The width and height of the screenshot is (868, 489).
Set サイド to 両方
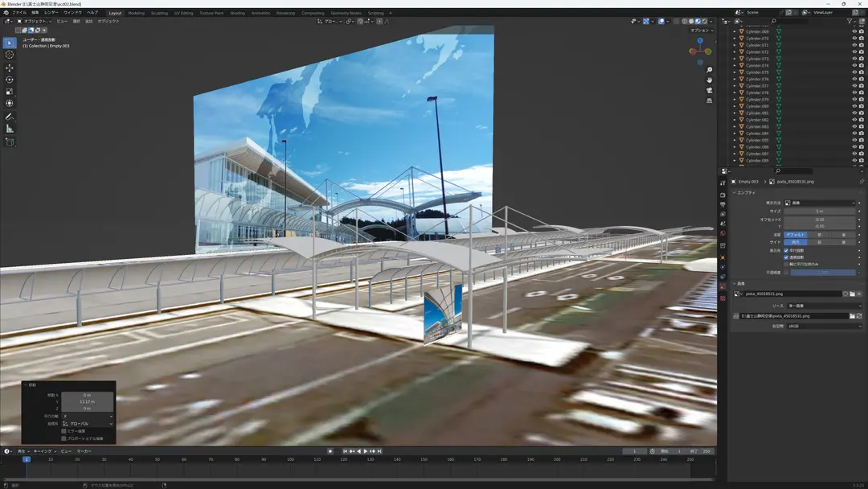796,242
